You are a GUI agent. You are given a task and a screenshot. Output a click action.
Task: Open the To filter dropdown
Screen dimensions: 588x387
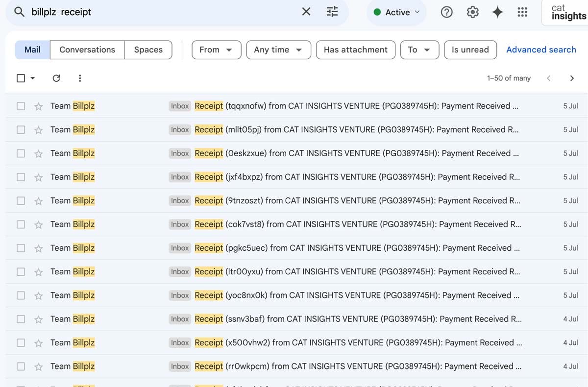tap(419, 49)
